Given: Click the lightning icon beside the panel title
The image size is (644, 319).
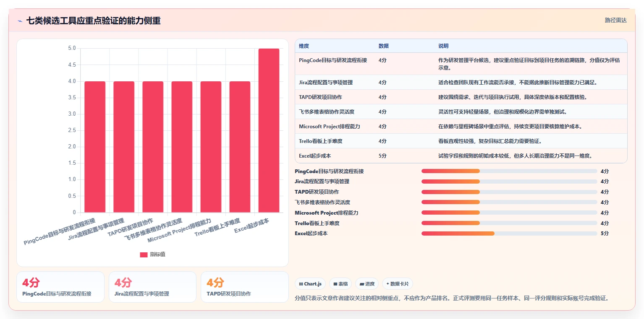Looking at the screenshot, I should 20,21.
